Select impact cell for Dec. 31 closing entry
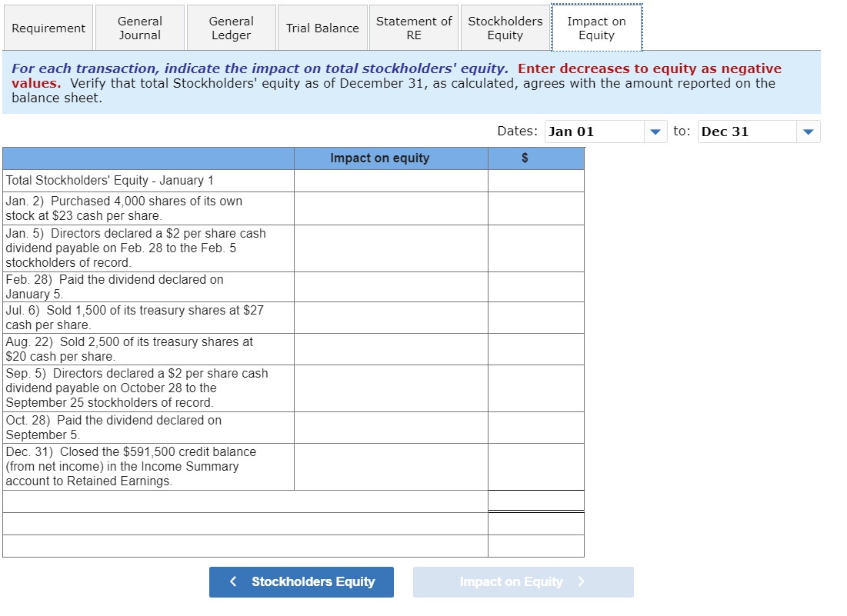The height and width of the screenshot is (616, 847). coord(391,467)
